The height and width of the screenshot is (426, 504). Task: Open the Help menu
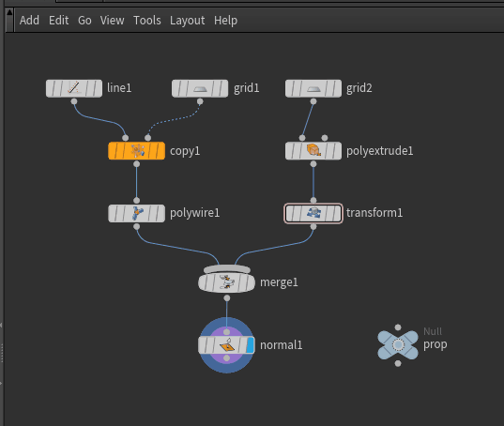pos(225,21)
